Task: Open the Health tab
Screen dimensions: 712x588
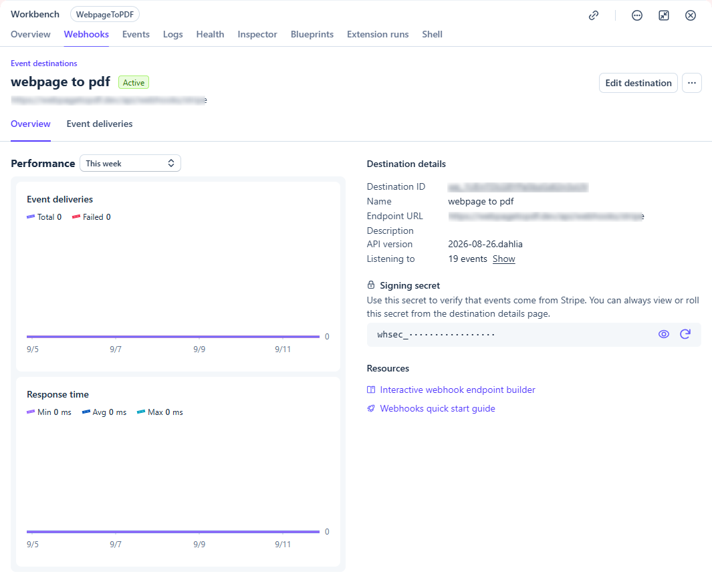Action: tap(210, 35)
